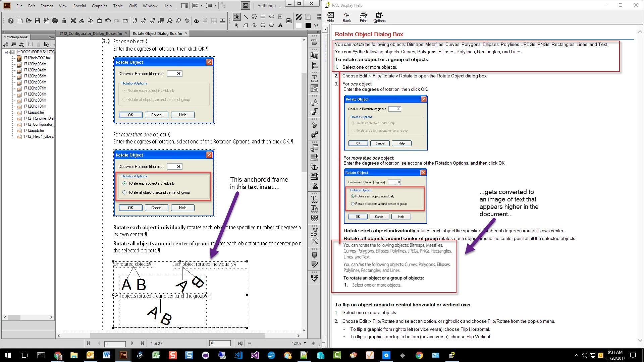Click the Print icon in FrameMaker toolbar

coord(55,21)
